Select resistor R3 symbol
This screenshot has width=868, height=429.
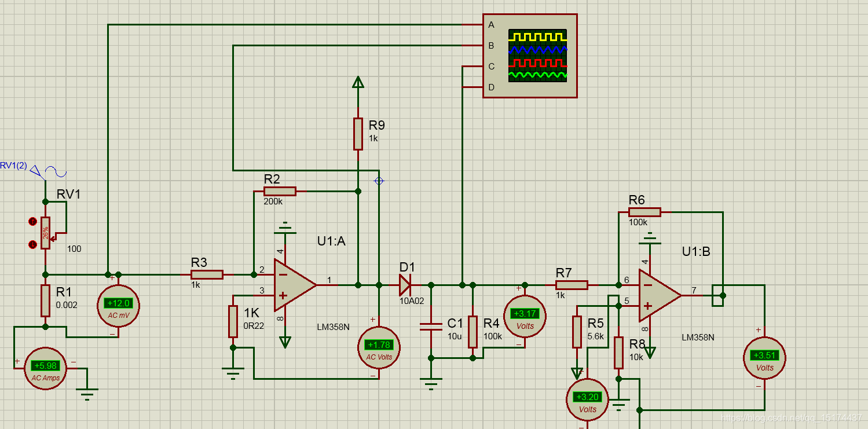[x=207, y=274]
